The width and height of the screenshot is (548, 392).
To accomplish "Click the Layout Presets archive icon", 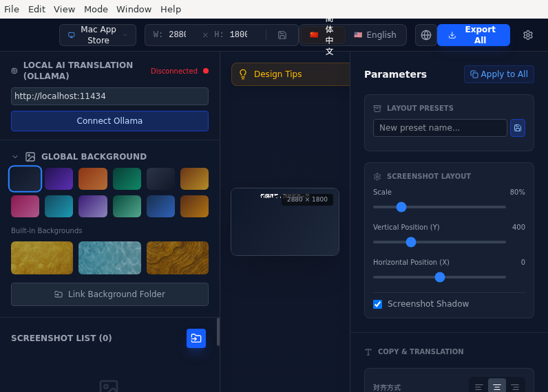I will coord(377,109).
